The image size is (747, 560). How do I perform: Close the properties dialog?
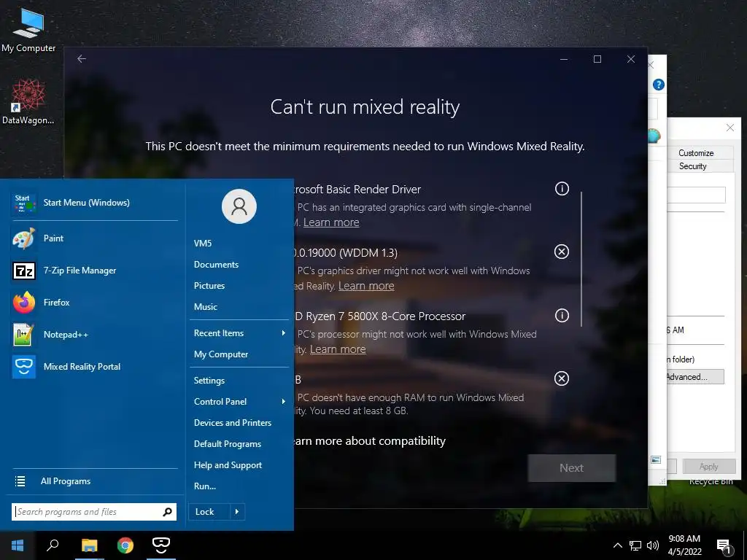coord(729,128)
